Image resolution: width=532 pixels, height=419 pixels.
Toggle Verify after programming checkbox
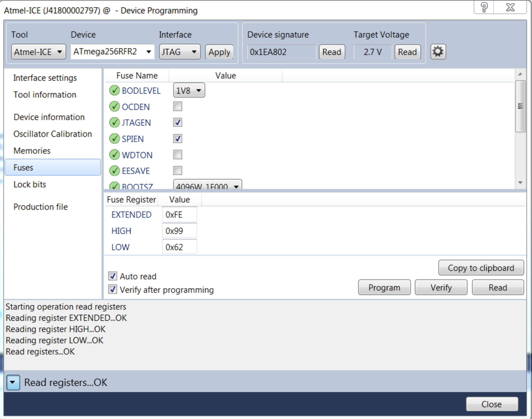(113, 289)
